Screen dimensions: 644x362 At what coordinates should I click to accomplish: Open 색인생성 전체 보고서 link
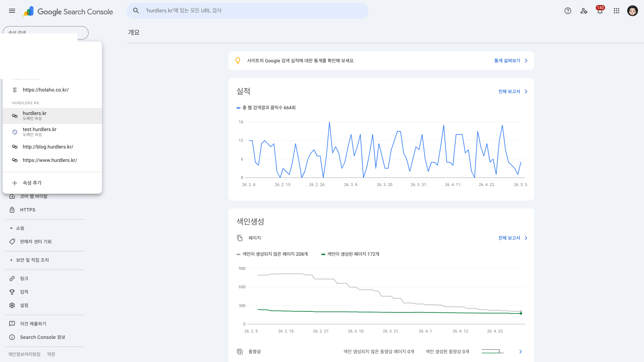click(x=509, y=238)
